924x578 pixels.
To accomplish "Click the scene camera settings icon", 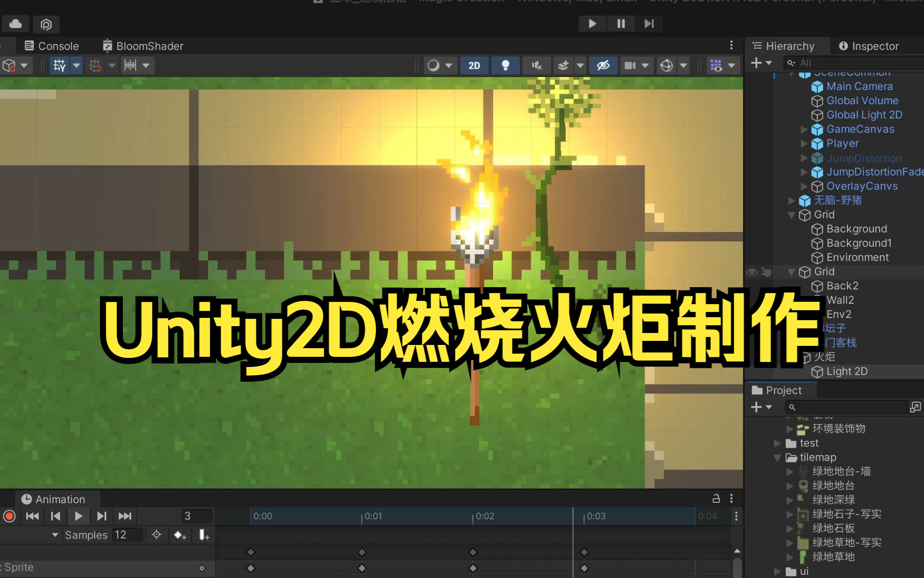I will 630,66.
